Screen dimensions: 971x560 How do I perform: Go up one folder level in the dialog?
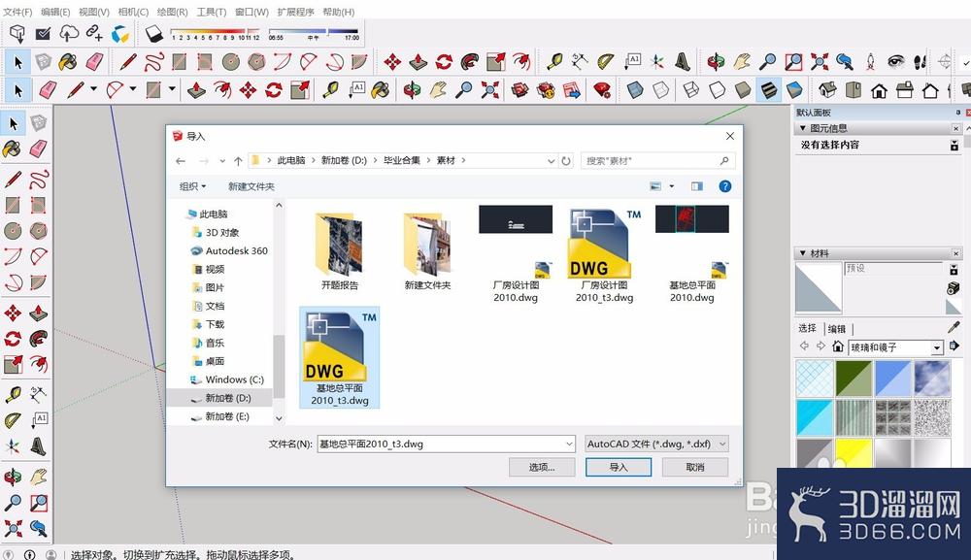coord(238,161)
